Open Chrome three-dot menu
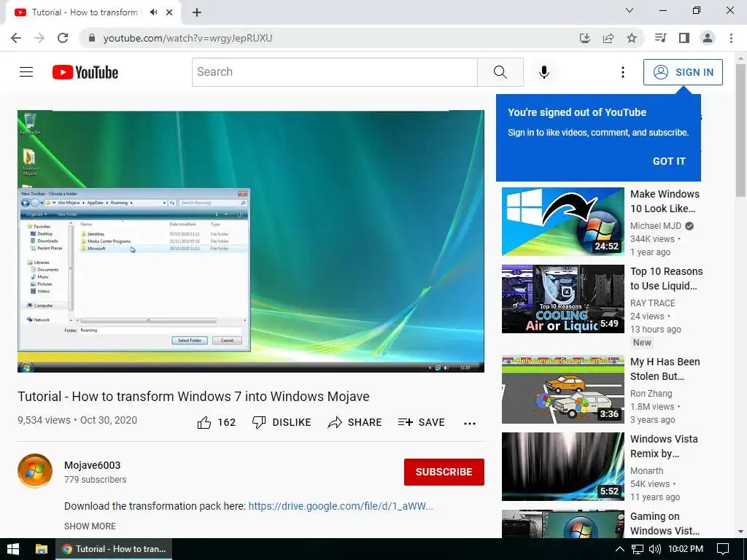 click(x=731, y=38)
